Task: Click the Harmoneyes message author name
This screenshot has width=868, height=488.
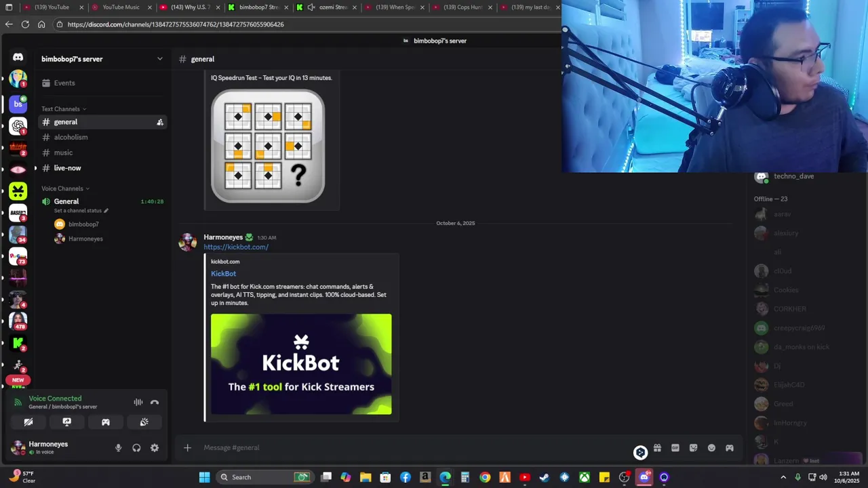Action: point(223,237)
